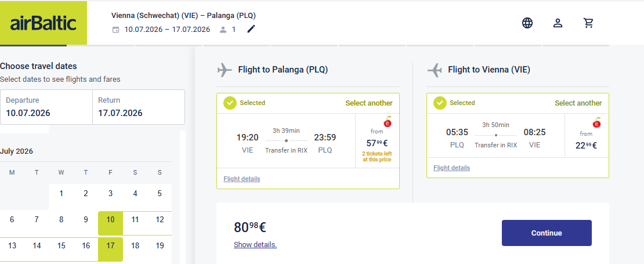Click the Selected checkmark on the Palanga flight

[230, 103]
